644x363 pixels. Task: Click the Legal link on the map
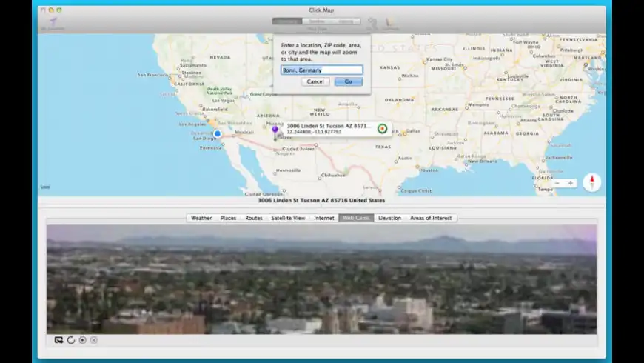(x=45, y=187)
